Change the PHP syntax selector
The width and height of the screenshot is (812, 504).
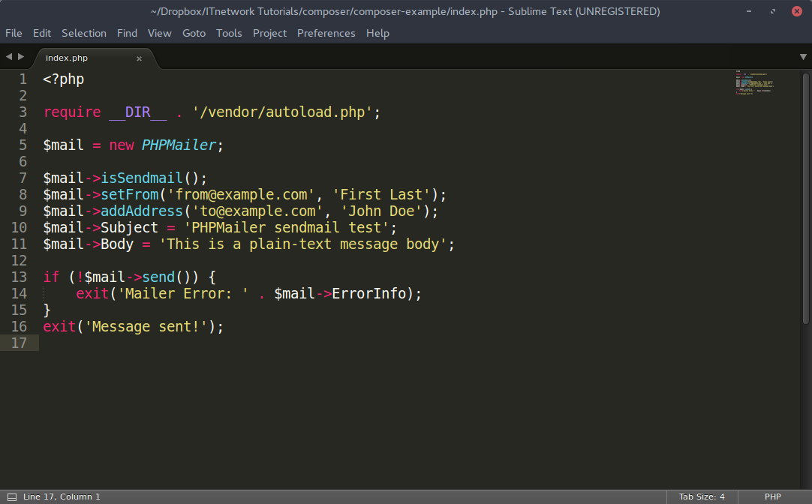tap(773, 496)
